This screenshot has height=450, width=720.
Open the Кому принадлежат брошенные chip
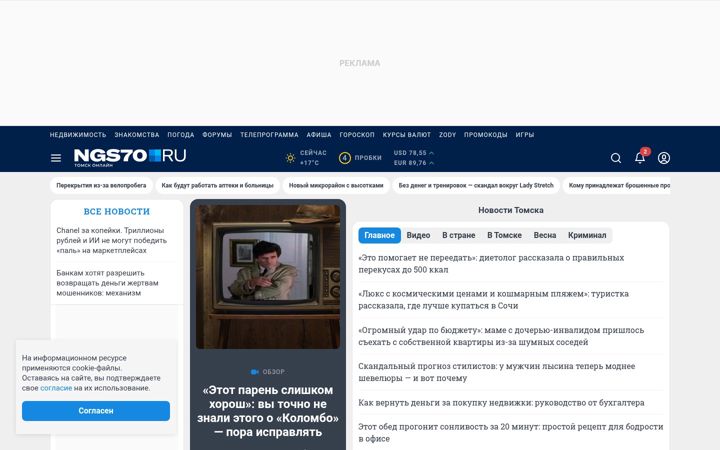[617, 186]
